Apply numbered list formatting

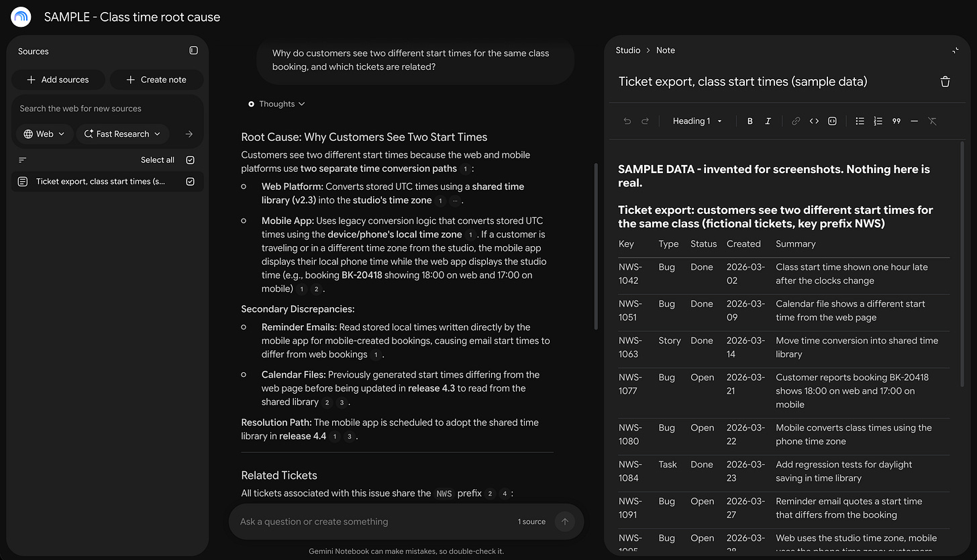pyautogui.click(x=878, y=121)
